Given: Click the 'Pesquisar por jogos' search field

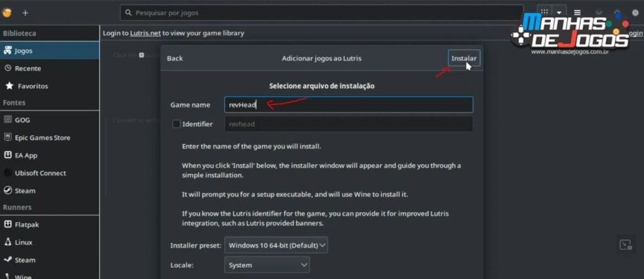Looking at the screenshot, I should [x=321, y=13].
